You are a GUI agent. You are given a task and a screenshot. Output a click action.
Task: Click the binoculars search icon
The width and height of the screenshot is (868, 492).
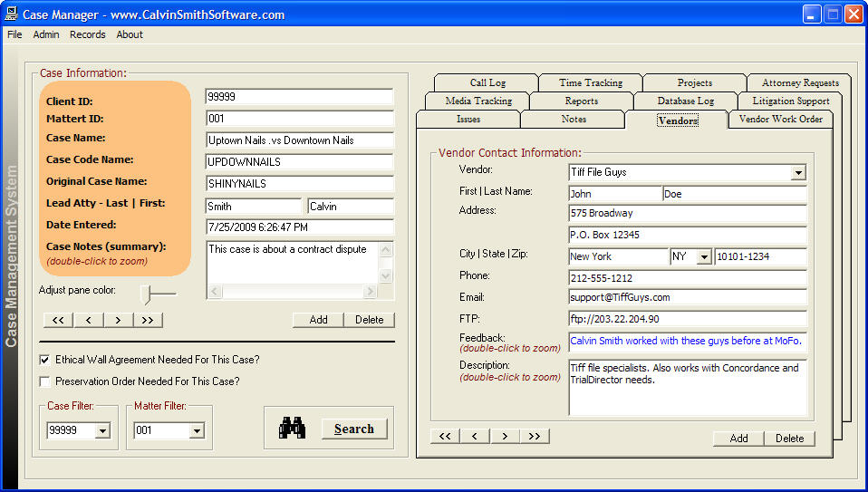coord(292,429)
